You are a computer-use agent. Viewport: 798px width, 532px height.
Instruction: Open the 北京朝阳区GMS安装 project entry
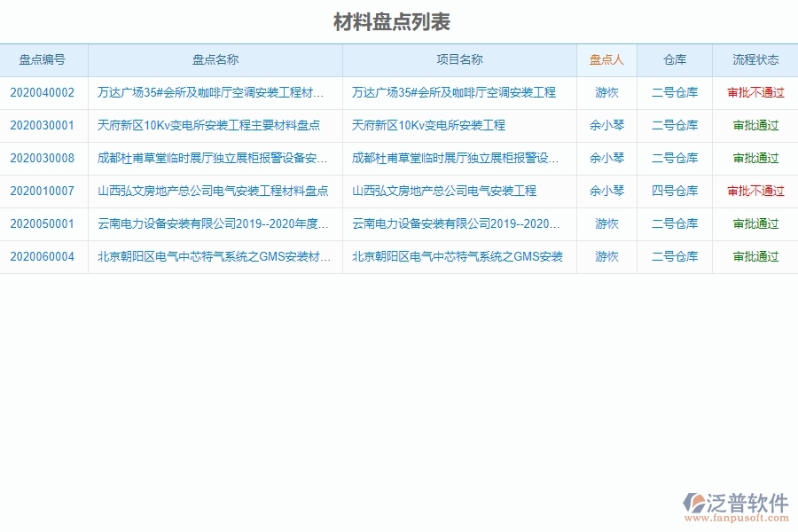pos(458,256)
